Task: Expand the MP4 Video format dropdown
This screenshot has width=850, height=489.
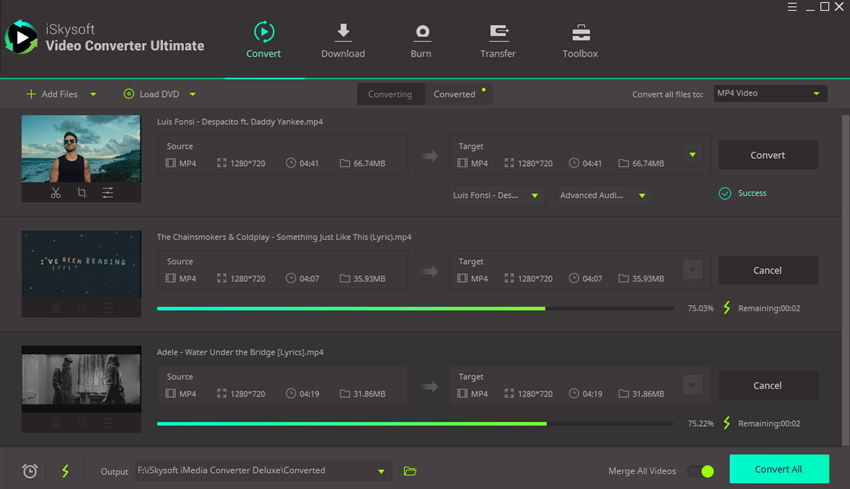Action: [816, 94]
